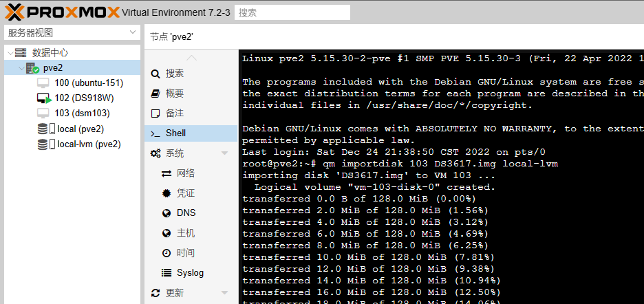
Task: Open Certificates (凭证) page
Action: coord(191,193)
